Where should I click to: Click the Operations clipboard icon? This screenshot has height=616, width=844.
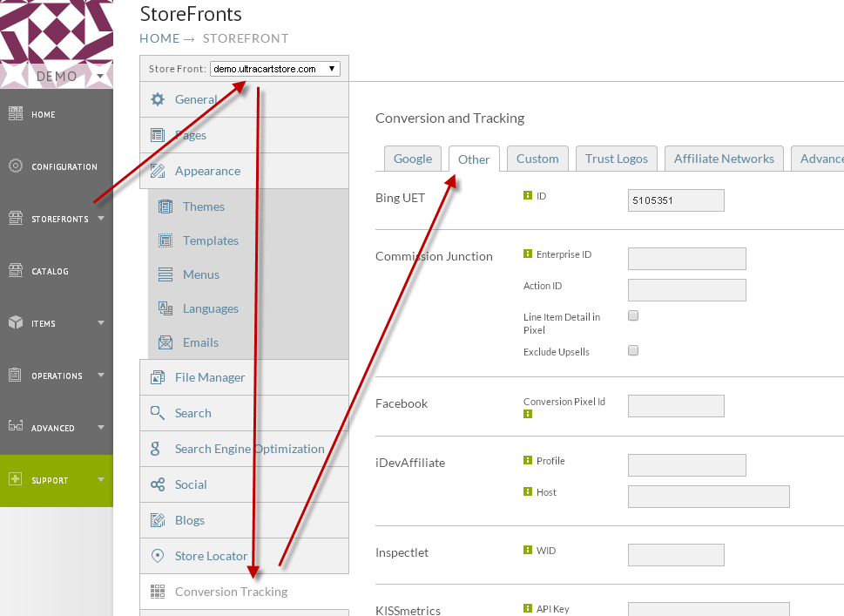16,375
